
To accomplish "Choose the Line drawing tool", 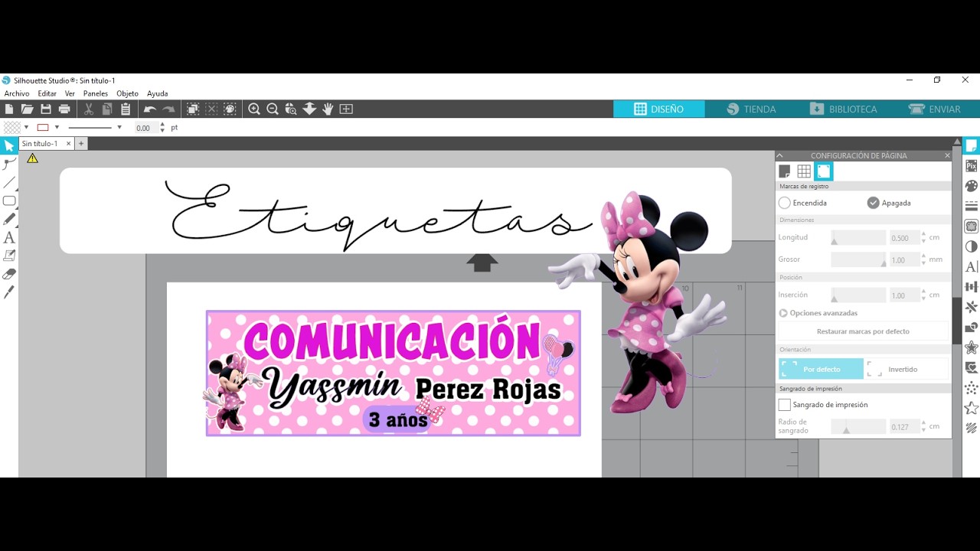I will click(9, 182).
